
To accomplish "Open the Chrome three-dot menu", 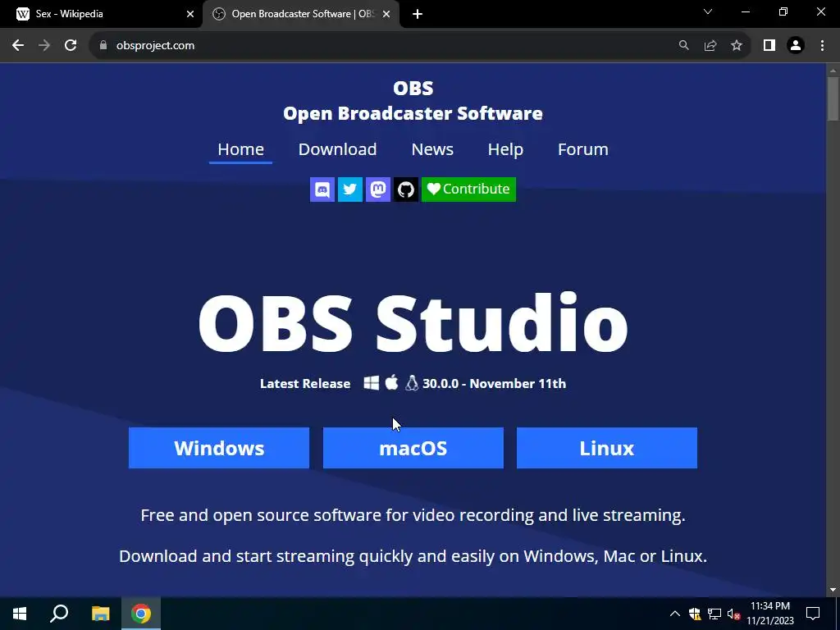I will (822, 46).
